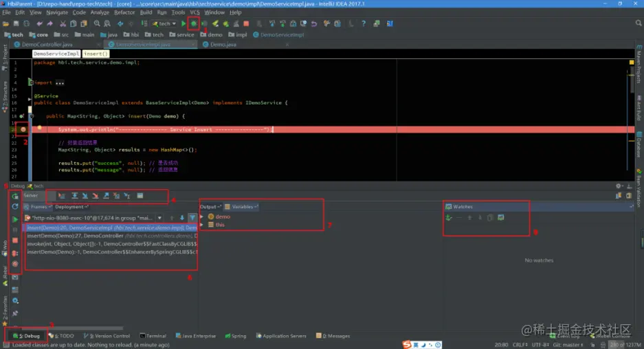Click the Step Over debugger icon

pos(75,196)
